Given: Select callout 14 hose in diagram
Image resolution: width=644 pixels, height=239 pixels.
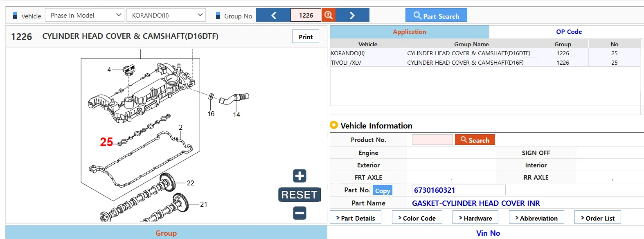Looking at the screenshot, I should [x=236, y=115].
